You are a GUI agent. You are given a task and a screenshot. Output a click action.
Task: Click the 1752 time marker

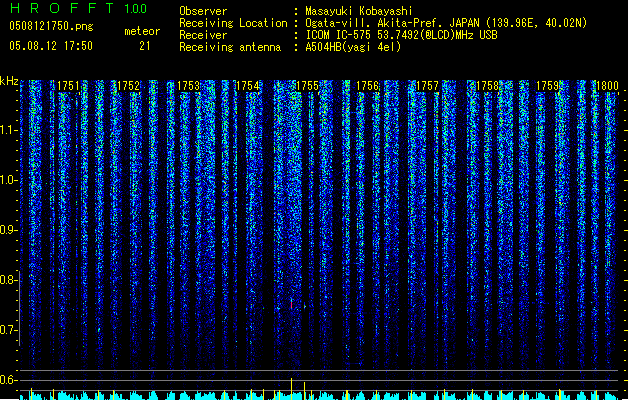click(x=128, y=86)
